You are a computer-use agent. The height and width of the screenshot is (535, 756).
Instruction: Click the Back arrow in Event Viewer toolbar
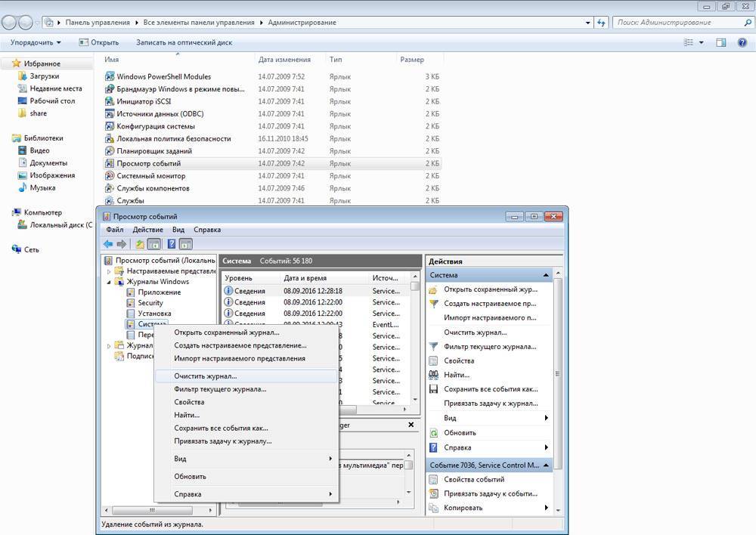[x=108, y=244]
